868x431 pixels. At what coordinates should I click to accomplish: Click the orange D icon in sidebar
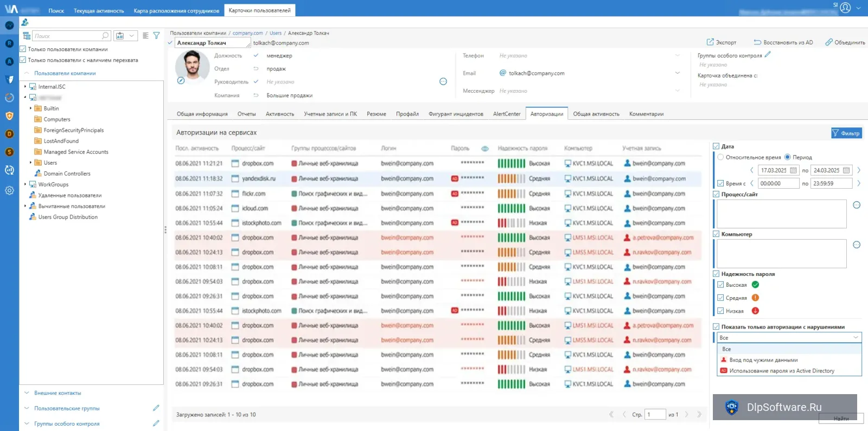pos(9,134)
